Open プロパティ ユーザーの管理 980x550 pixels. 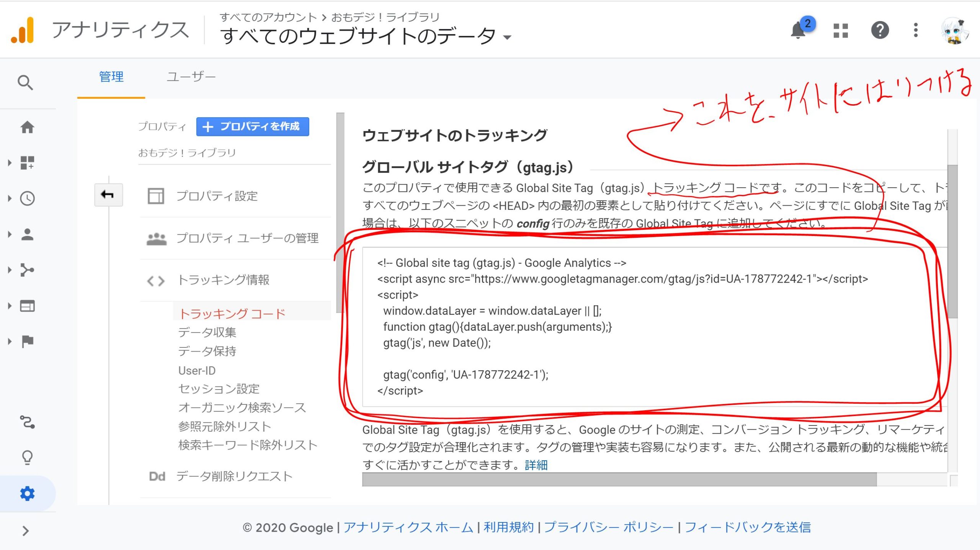coord(247,238)
